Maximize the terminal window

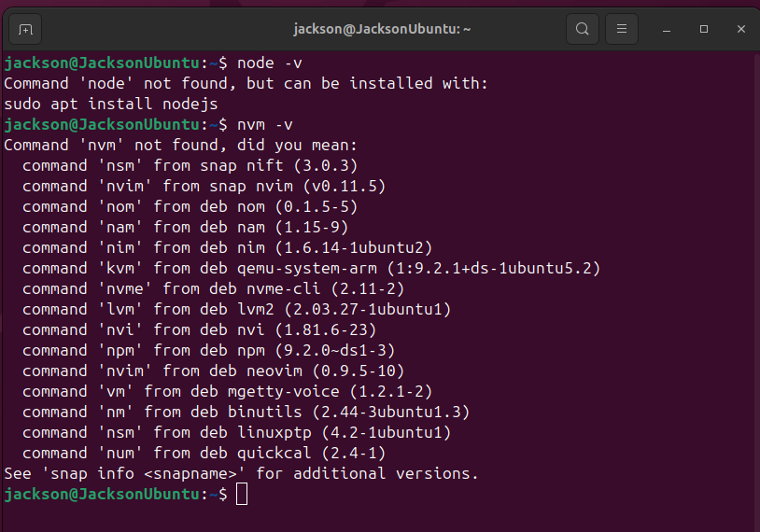tap(704, 29)
